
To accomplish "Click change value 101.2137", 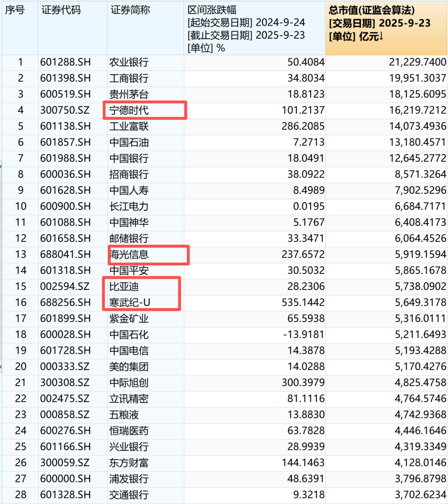I will click(303, 110).
